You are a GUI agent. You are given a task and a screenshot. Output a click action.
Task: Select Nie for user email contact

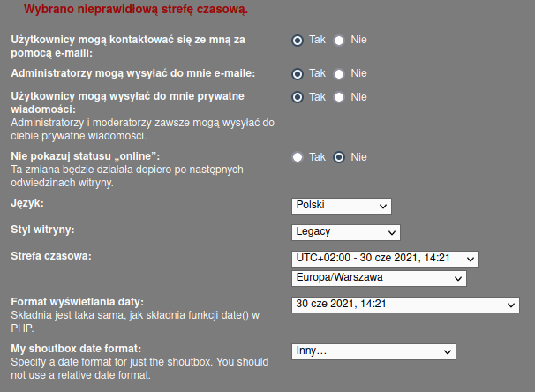coord(339,41)
